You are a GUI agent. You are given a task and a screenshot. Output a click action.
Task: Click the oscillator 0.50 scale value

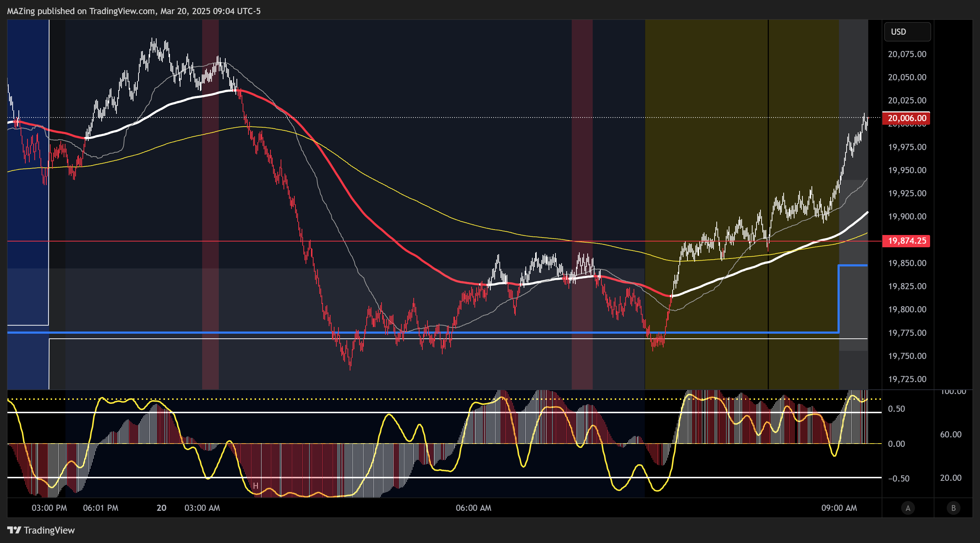[x=896, y=409]
